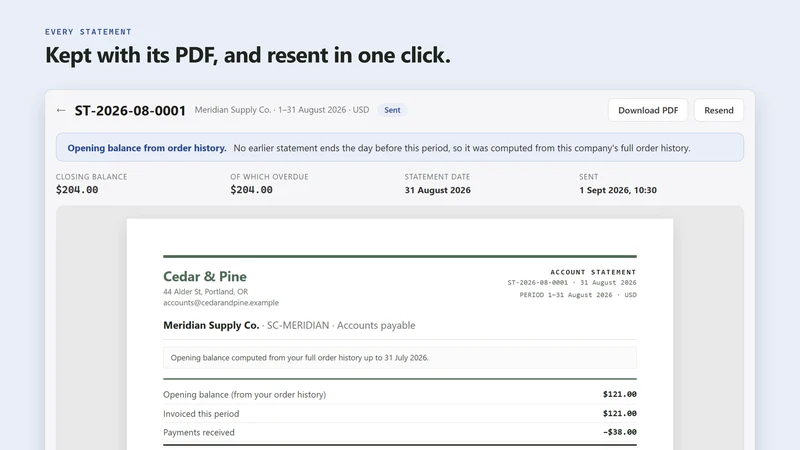Click the Cedar & Pine logo in PDF preview
800x450 pixels.
click(x=205, y=276)
